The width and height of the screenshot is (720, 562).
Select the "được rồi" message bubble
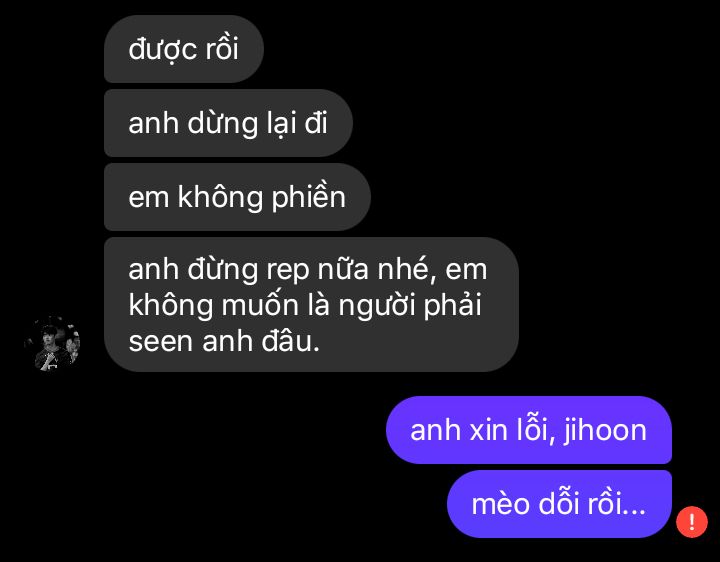coord(184,49)
